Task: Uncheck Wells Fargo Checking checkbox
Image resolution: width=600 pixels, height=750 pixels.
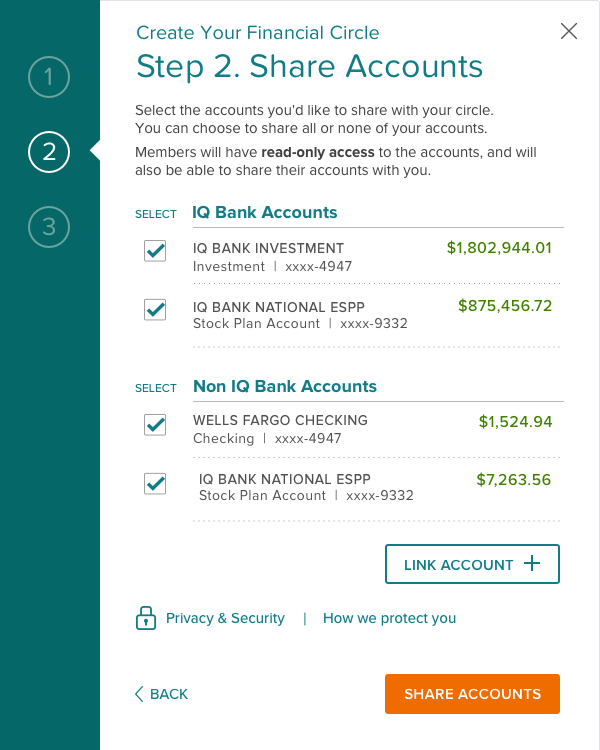Action: [x=155, y=425]
